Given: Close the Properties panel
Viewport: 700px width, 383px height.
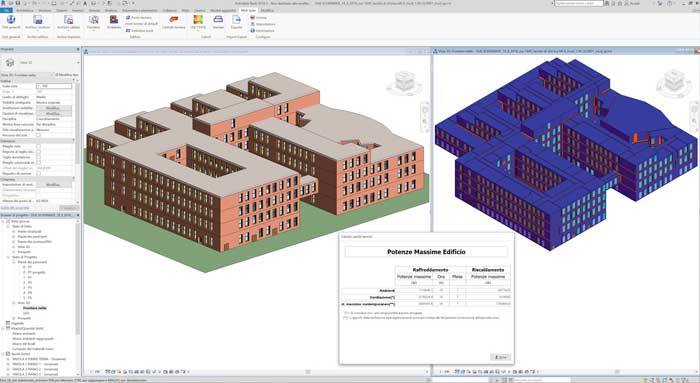Looking at the screenshot, I should tap(78, 49).
